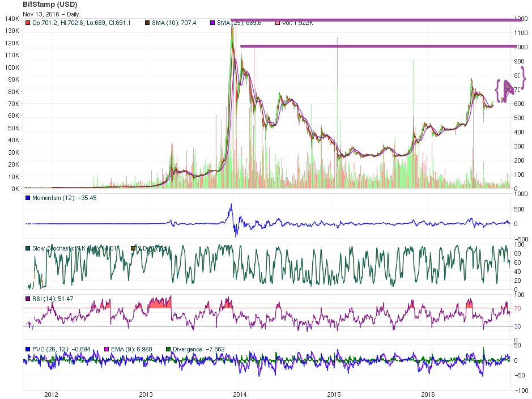
Task: Click the brown SMA (10) legend swatch
Action: pyautogui.click(x=147, y=23)
